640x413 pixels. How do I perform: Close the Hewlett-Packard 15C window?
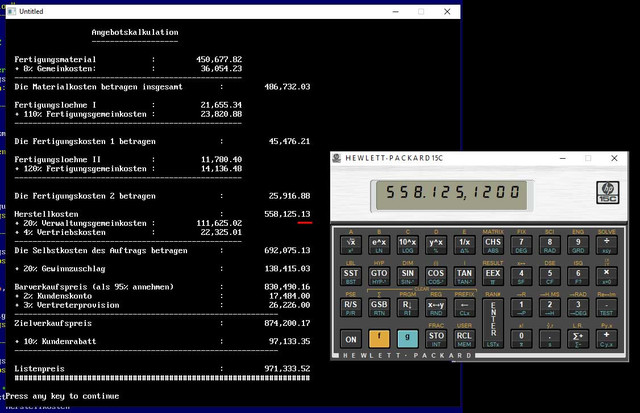click(x=614, y=158)
